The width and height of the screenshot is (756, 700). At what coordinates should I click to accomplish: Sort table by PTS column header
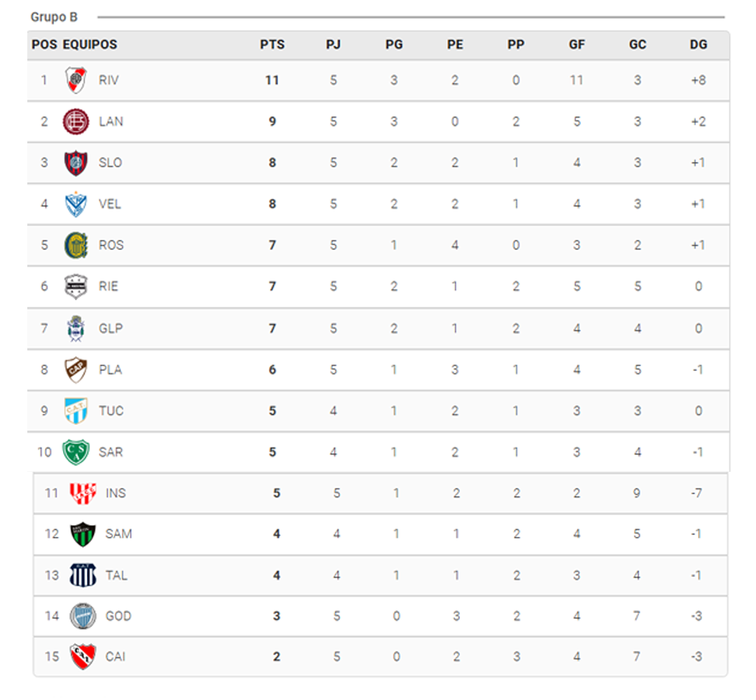pos(272,45)
